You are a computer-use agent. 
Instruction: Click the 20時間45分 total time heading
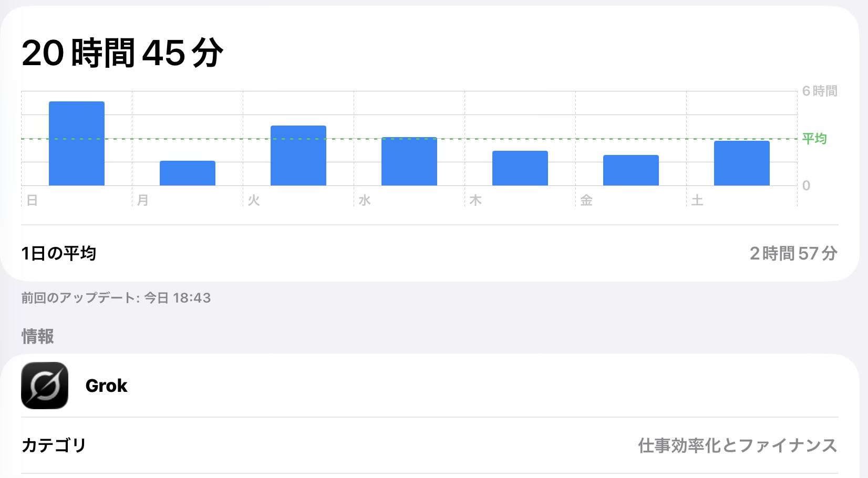[x=122, y=53]
